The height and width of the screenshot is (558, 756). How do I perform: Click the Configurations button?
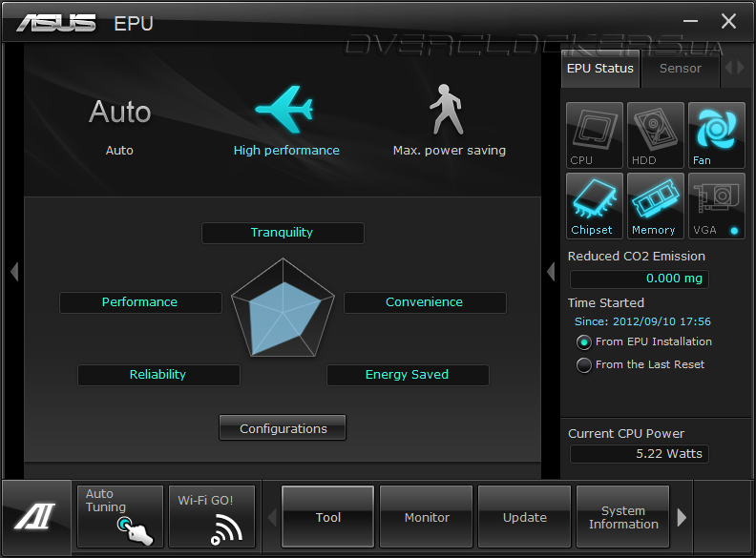283,428
